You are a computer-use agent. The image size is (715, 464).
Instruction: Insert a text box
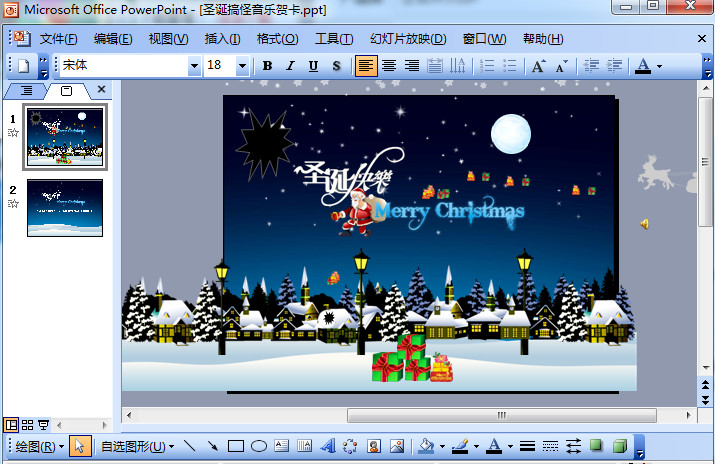coord(281,446)
